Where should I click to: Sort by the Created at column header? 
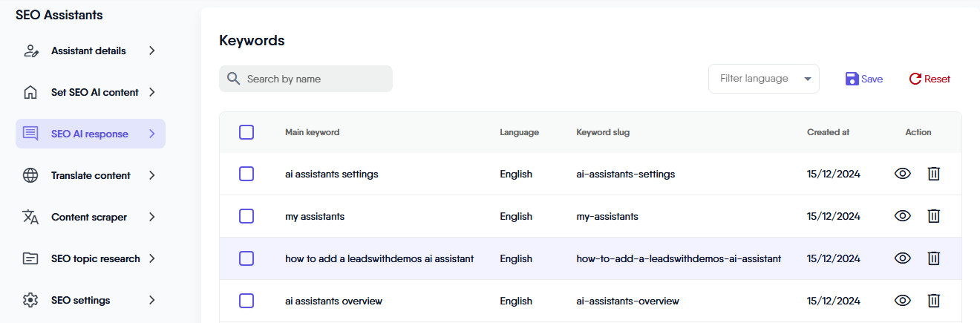point(828,132)
